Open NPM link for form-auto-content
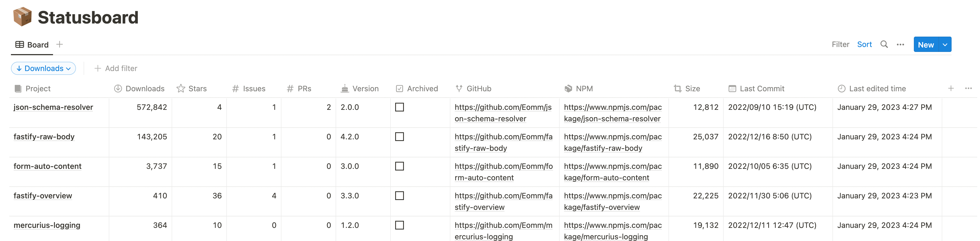 tap(613, 172)
